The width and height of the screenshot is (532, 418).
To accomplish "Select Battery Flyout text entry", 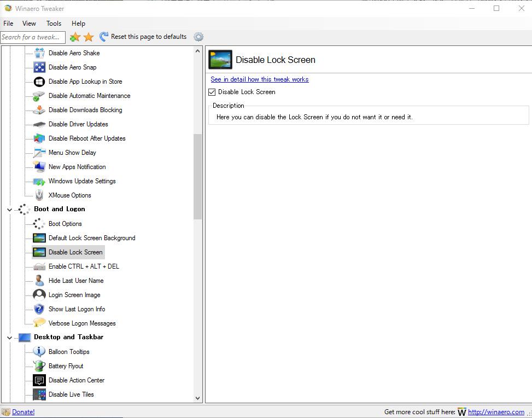I will tap(66, 366).
